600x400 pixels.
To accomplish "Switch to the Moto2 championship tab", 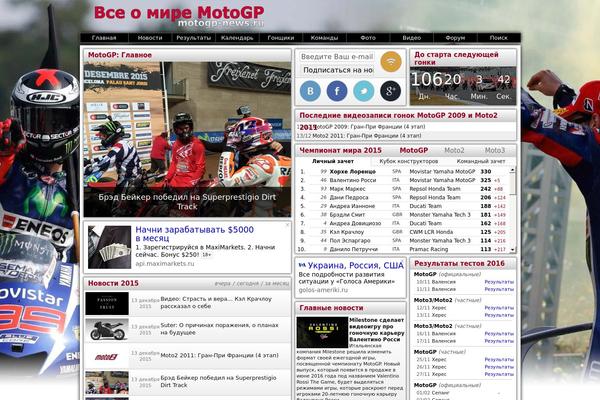I will [x=454, y=150].
